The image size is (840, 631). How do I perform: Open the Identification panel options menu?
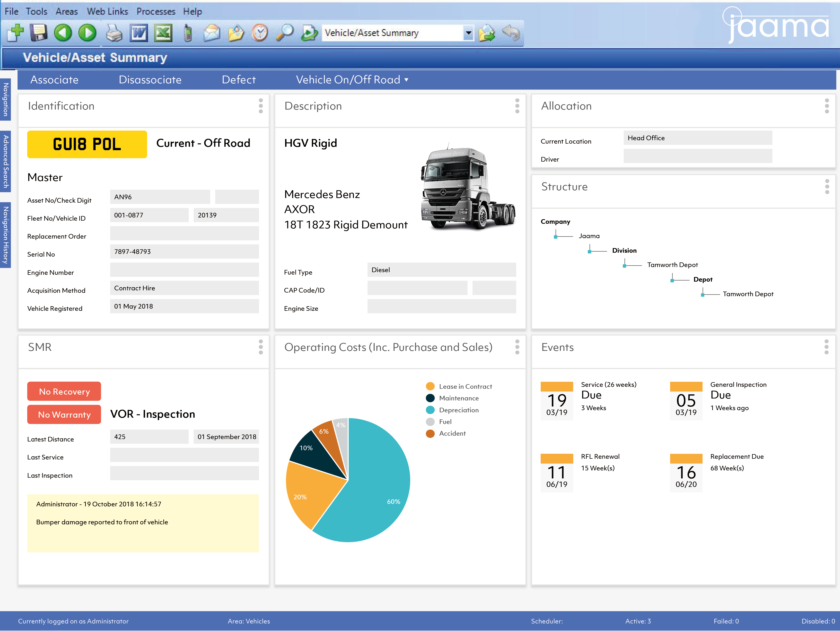[x=261, y=106]
